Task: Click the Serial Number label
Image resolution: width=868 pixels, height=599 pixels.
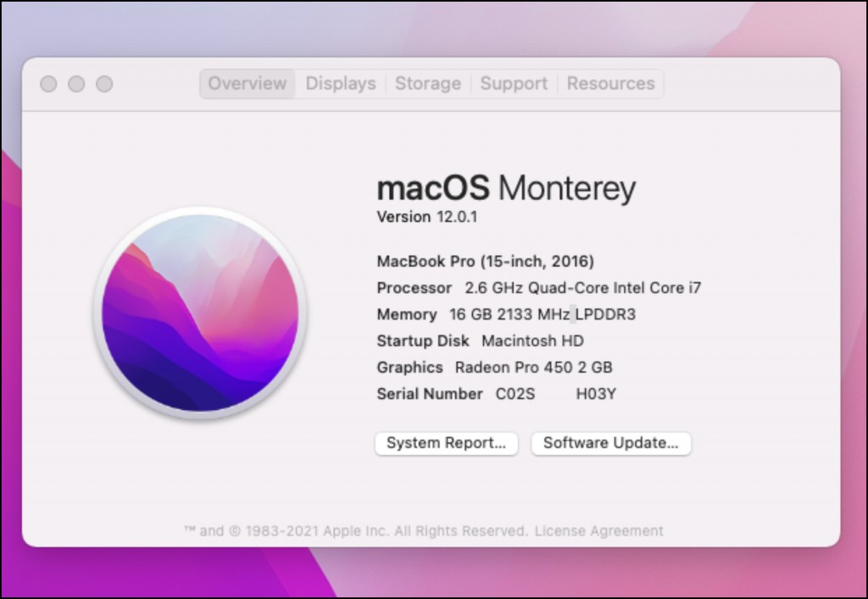Action: (430, 394)
